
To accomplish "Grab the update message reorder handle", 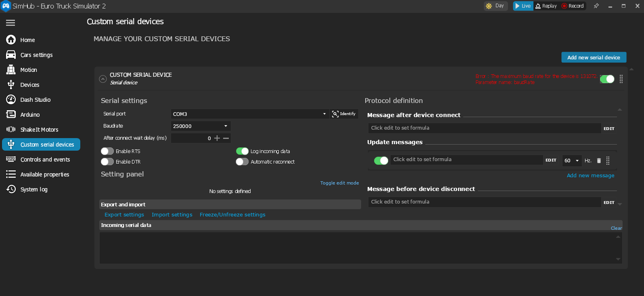I will coord(608,161).
